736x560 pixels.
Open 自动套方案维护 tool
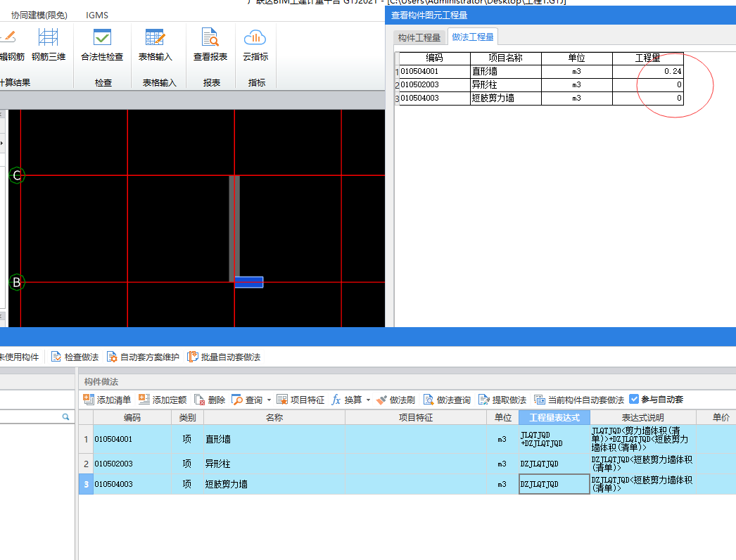point(143,357)
